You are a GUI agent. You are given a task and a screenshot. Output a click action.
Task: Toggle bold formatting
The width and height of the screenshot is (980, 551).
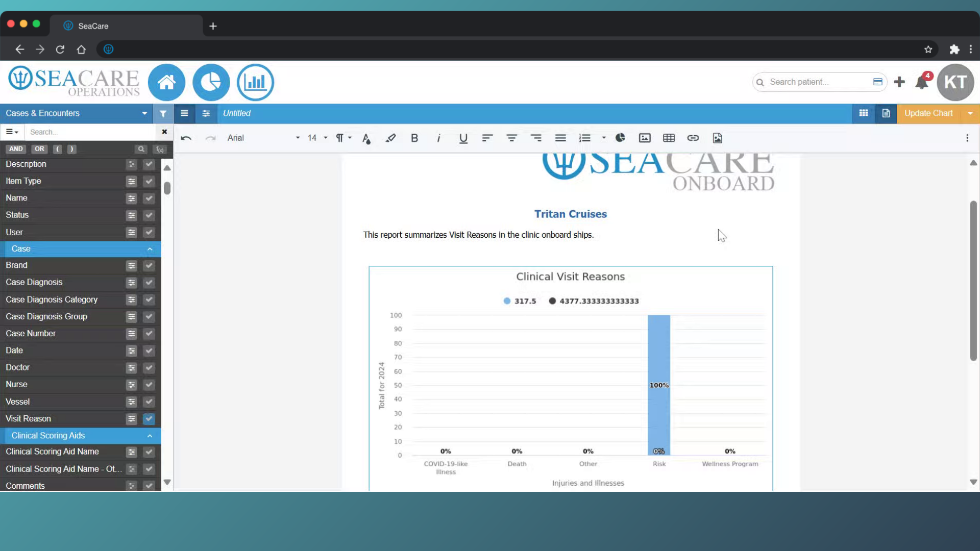click(414, 138)
